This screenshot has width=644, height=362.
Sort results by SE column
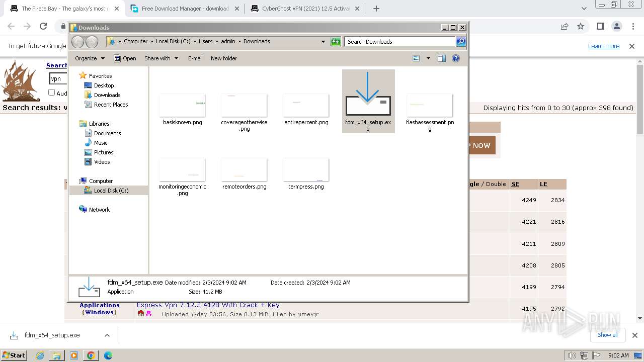tap(516, 185)
